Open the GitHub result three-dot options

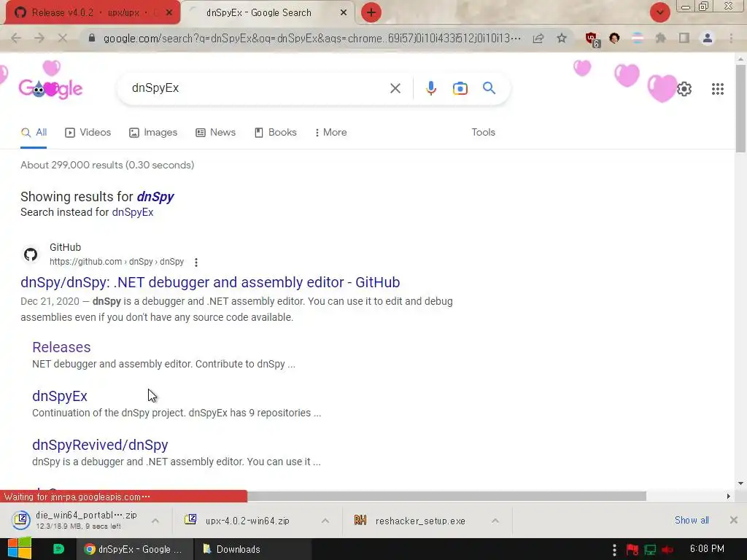[x=196, y=262]
